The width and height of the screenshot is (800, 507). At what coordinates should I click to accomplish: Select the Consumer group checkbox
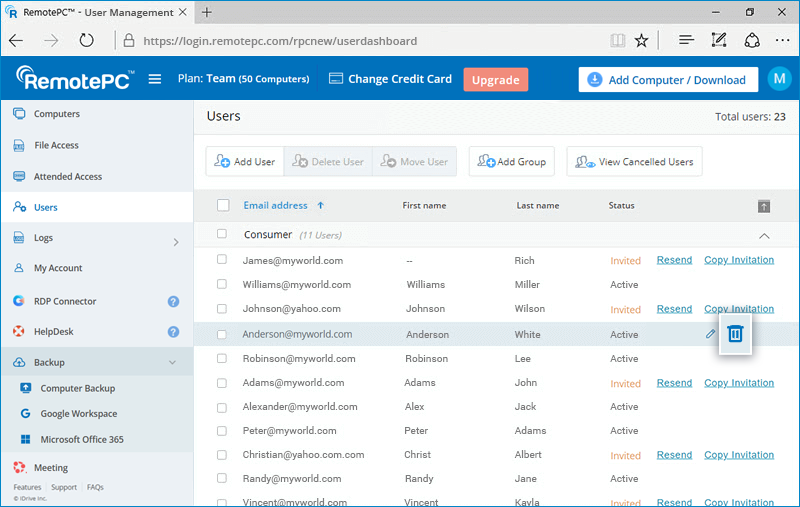(x=223, y=235)
